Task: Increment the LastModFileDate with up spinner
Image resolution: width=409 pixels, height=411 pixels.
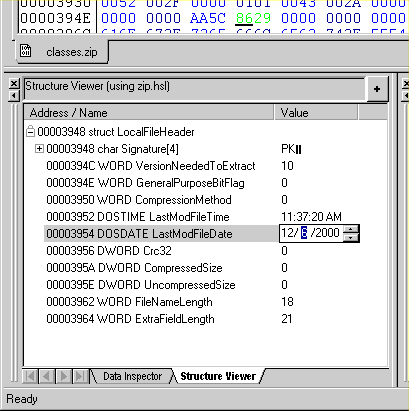Action: tap(351, 229)
